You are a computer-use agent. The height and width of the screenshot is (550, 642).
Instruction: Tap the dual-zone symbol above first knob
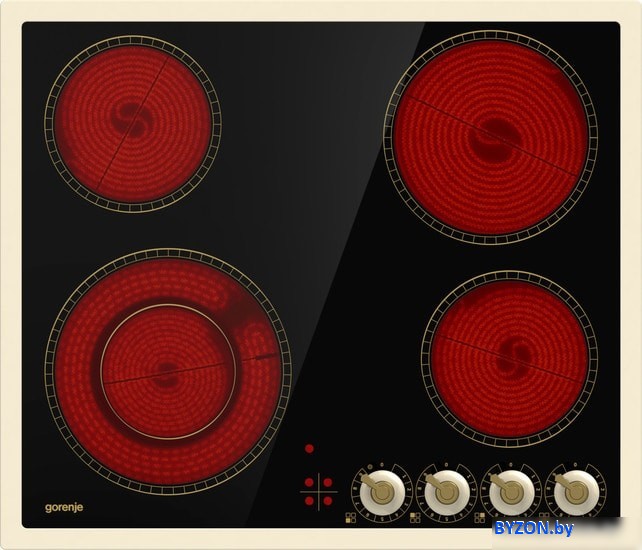click(x=370, y=466)
